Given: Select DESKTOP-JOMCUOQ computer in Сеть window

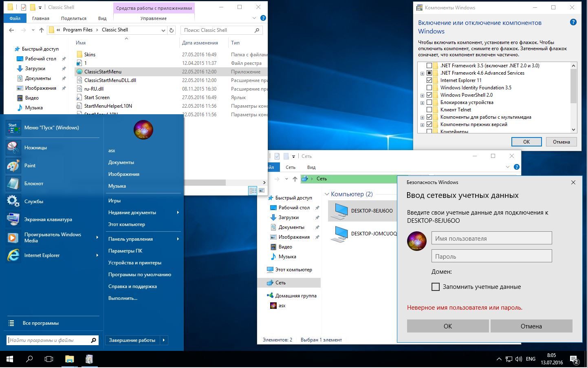Looking at the screenshot, I should [363, 234].
